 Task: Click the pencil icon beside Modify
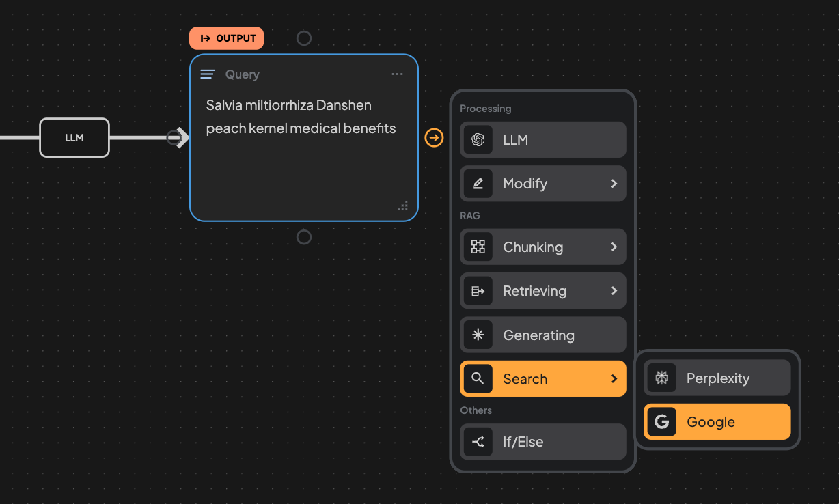tap(478, 184)
